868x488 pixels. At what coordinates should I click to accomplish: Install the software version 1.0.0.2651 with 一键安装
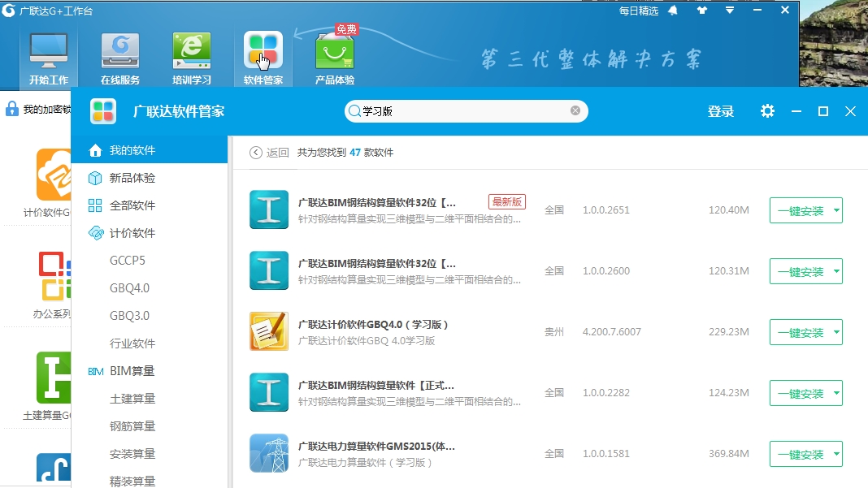coord(801,210)
